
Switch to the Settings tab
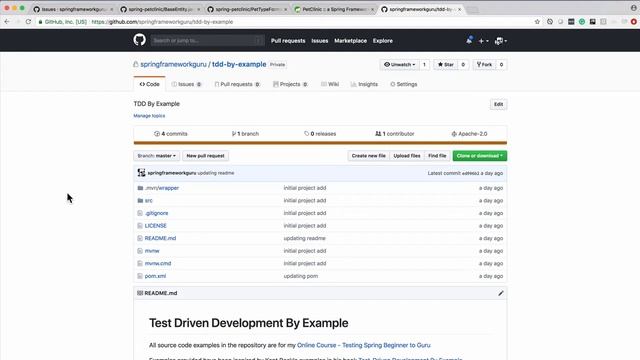[x=403, y=84]
